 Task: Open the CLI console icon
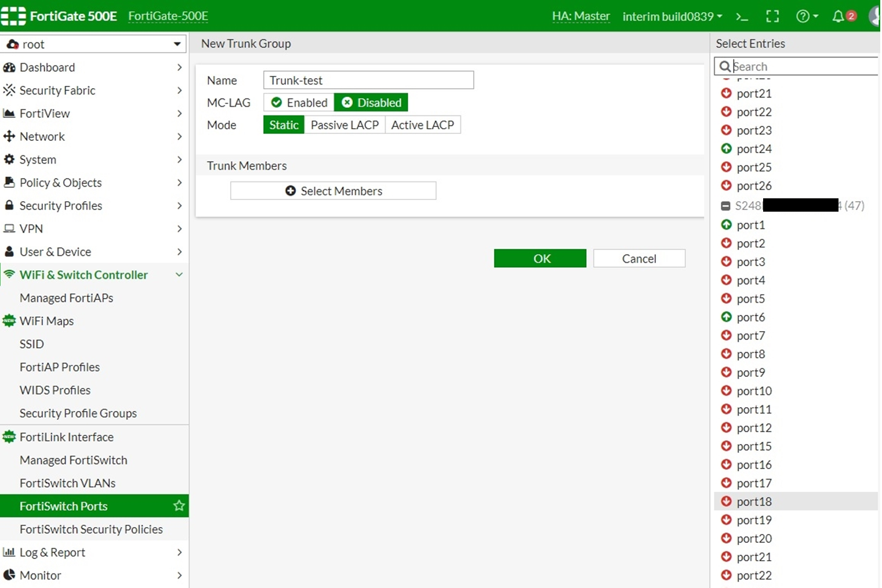(x=742, y=17)
